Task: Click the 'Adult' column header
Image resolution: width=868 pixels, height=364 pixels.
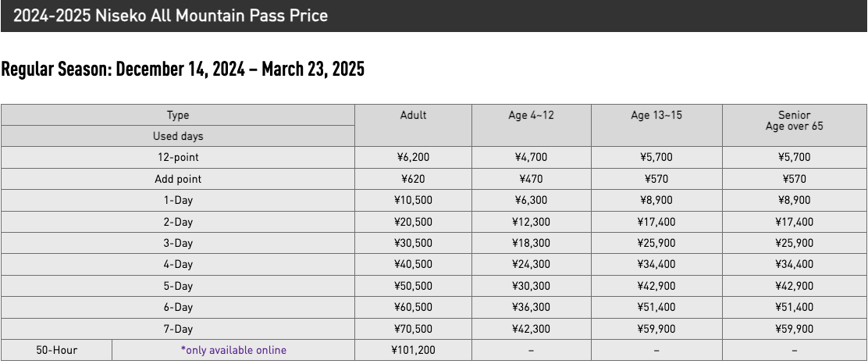Action: coord(413,116)
